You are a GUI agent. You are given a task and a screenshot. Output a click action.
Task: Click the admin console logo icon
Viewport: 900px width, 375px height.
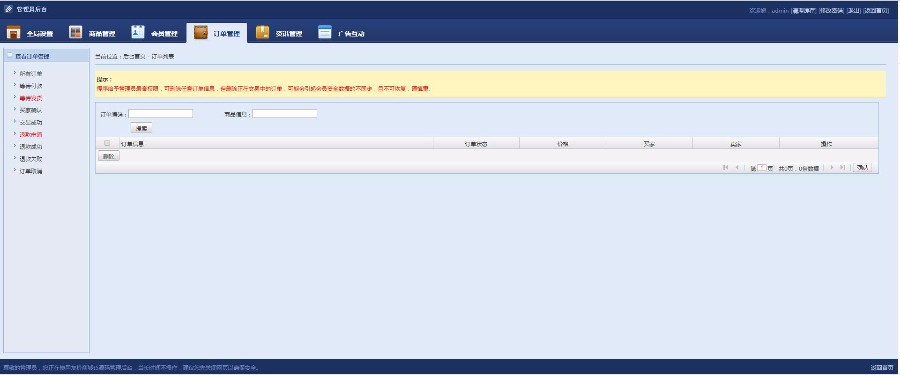tap(8, 9)
